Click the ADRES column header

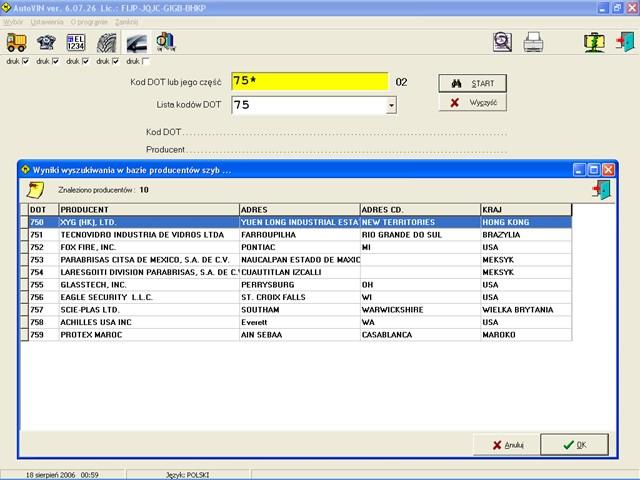[x=300, y=210]
